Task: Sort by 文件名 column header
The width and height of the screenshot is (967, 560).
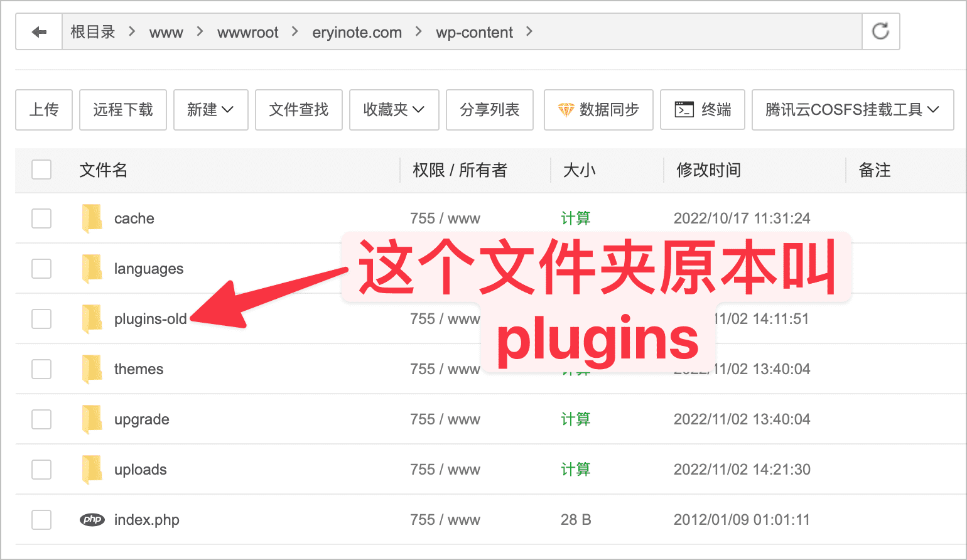Action: click(104, 170)
